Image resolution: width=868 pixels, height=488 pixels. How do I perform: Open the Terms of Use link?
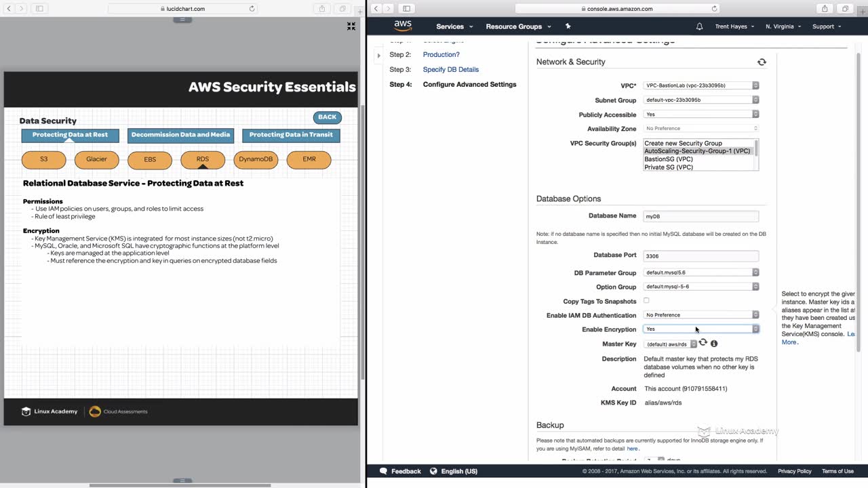pyautogui.click(x=837, y=471)
